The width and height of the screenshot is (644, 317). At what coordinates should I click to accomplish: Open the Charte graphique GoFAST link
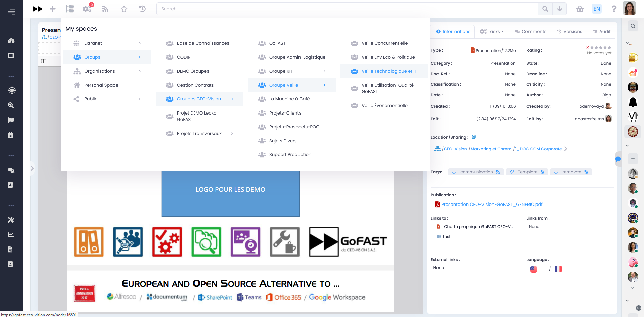click(478, 226)
